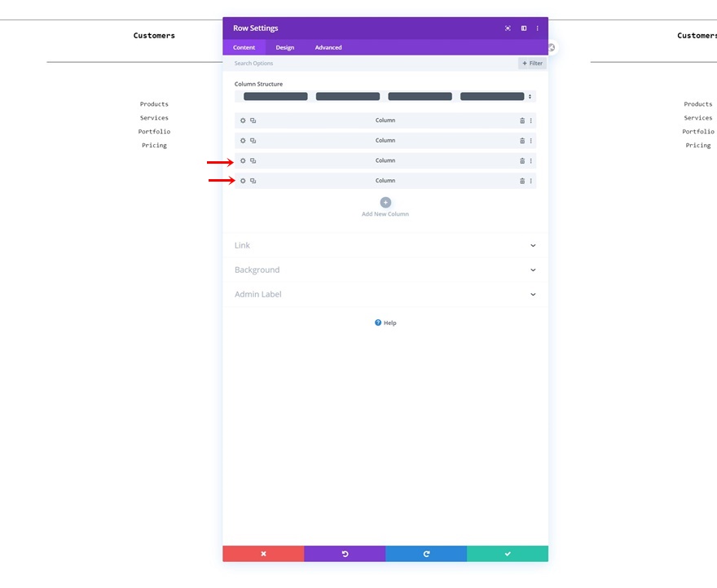Switch to the Advanced tab

[x=328, y=47]
